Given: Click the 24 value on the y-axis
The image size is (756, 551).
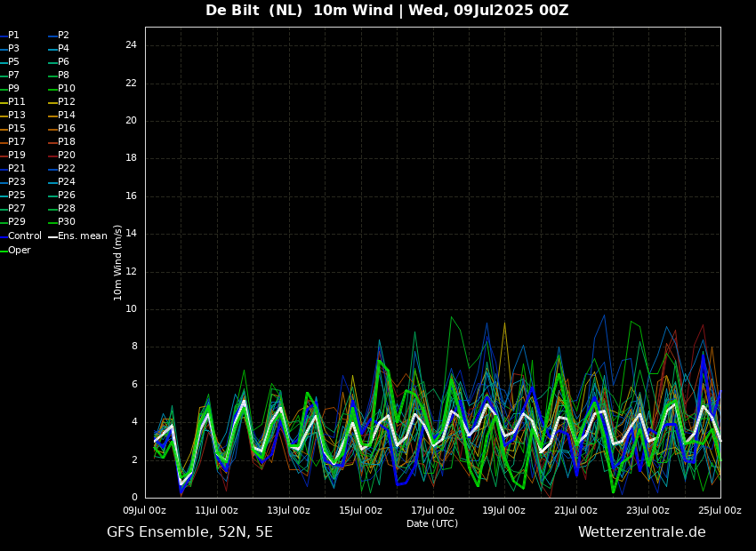Looking at the screenshot, I should click(131, 45).
